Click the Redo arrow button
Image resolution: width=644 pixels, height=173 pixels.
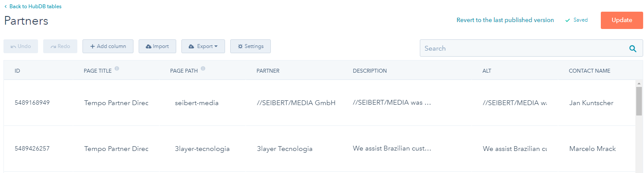60,46
